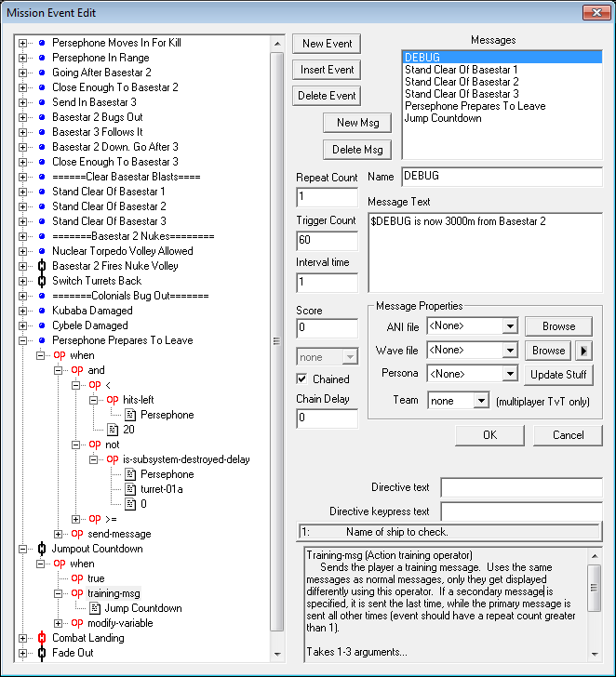The height and width of the screenshot is (677, 616).
Task: Collapse the Jumpout Countdown event
Action: [x=22, y=549]
